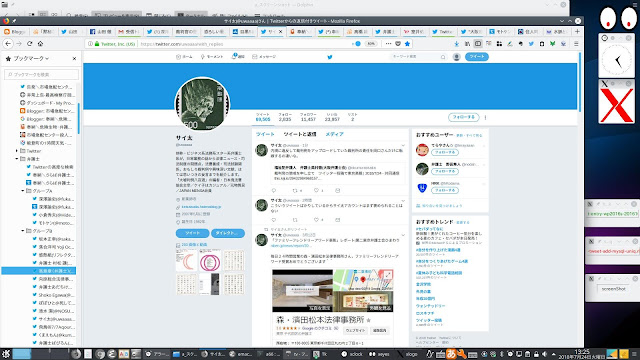Open the Firefox downloads arrow icon
Viewport: 640px width, 360px height.
point(457,44)
